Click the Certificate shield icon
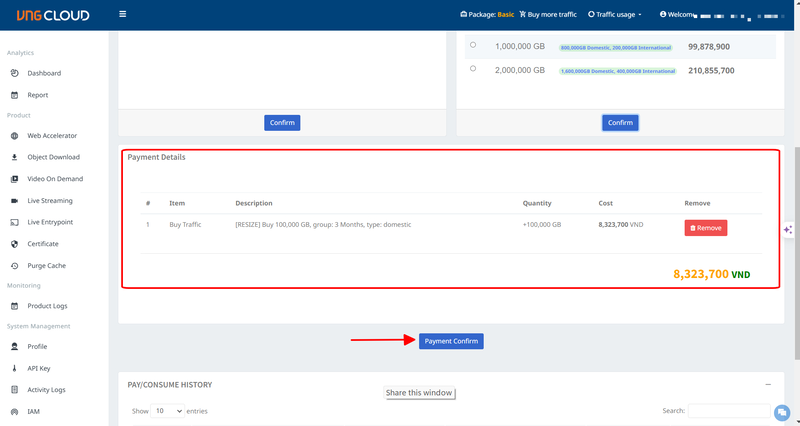Image resolution: width=800 pixels, height=426 pixels. coord(15,244)
